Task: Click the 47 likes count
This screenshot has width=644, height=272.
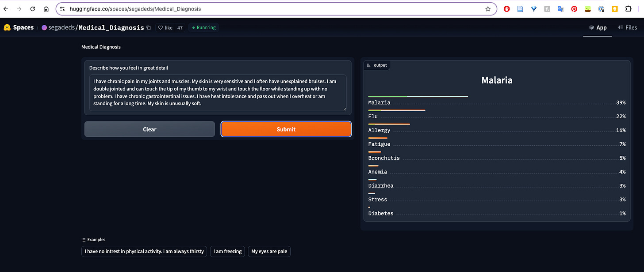Action: [180, 27]
